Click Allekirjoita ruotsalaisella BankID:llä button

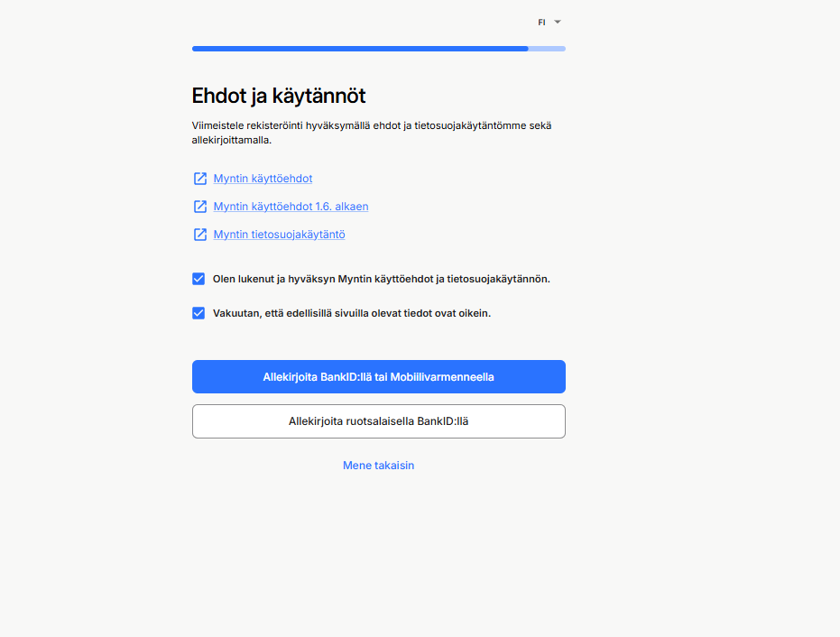pyautogui.click(x=379, y=421)
